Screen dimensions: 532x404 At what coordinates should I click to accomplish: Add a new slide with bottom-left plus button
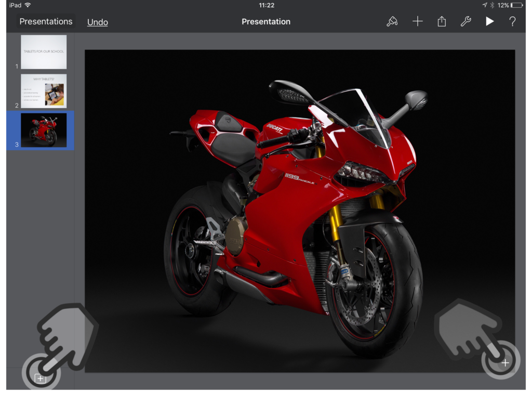[x=40, y=378]
